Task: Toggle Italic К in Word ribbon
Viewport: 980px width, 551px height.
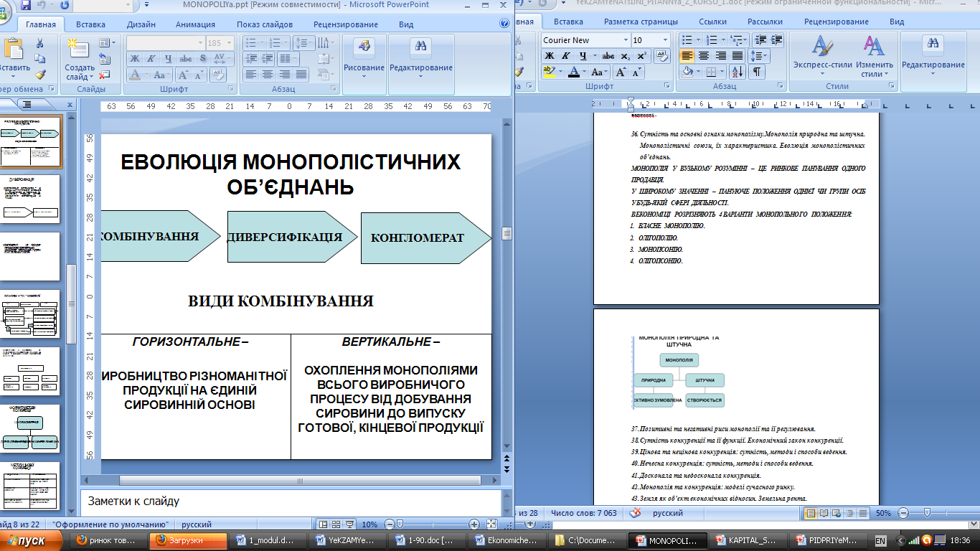Action: click(x=566, y=56)
